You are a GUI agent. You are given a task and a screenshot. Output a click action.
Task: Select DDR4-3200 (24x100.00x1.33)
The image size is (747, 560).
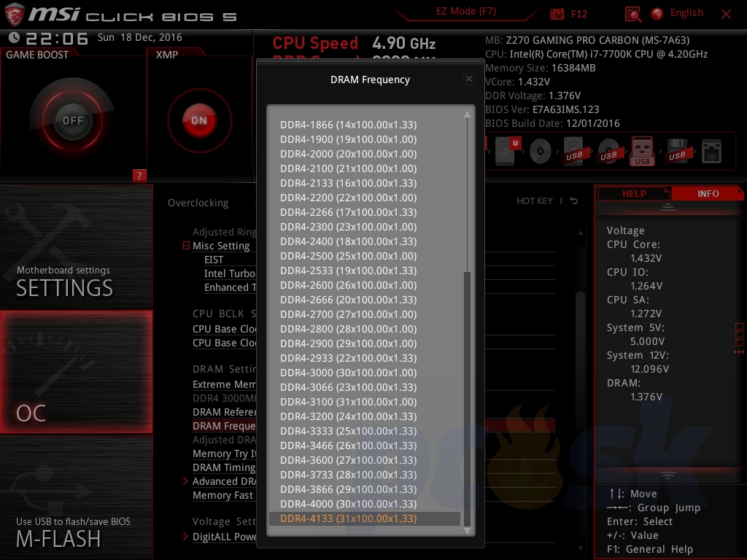click(365, 416)
